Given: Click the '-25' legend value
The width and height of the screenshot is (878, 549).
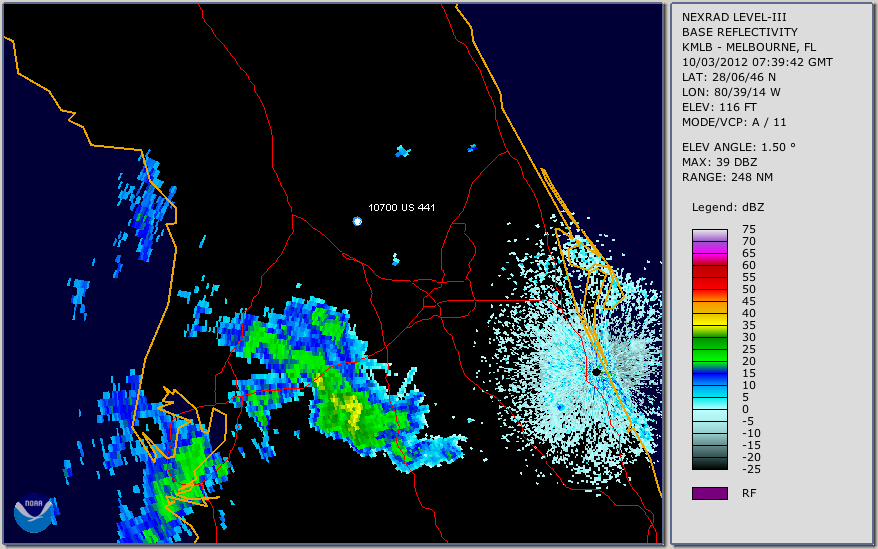Looking at the screenshot, I should pyautogui.click(x=751, y=469).
